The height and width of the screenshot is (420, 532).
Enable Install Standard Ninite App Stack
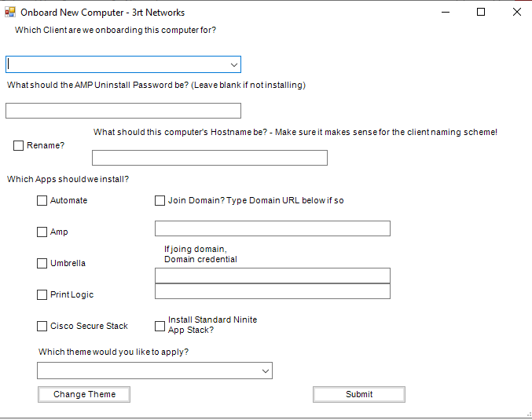[x=160, y=326]
